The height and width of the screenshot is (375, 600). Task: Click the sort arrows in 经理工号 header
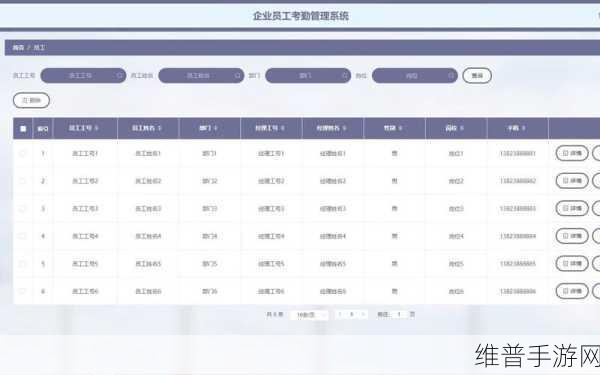[283, 128]
